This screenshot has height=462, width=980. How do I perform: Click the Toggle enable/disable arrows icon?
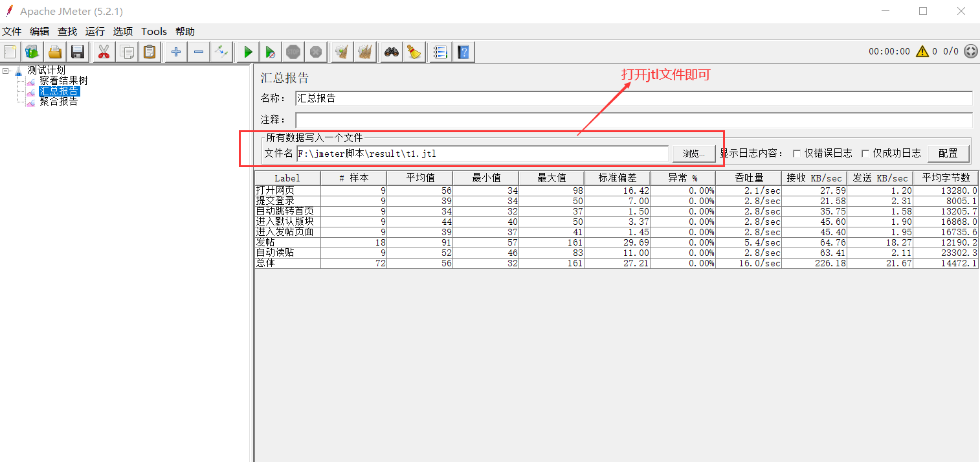221,52
